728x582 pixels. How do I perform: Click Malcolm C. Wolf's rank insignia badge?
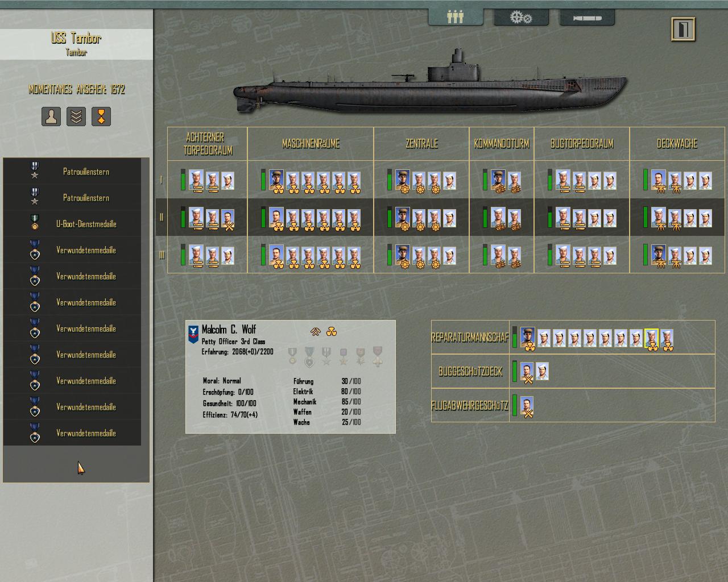[193, 334]
